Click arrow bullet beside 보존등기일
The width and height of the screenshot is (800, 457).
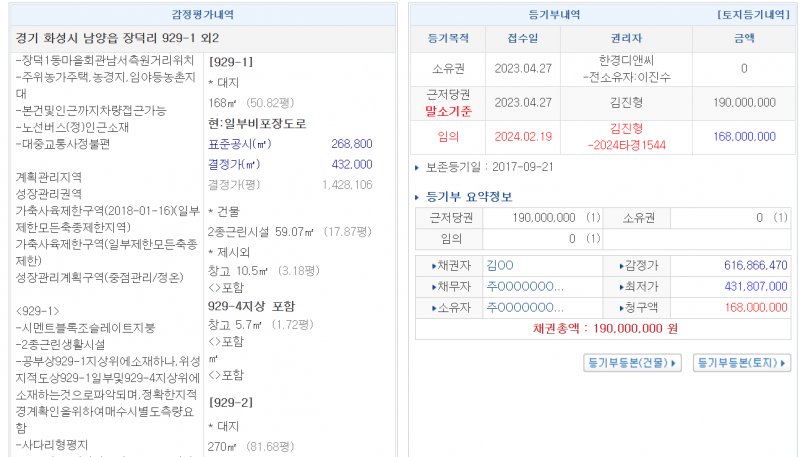[x=418, y=166]
